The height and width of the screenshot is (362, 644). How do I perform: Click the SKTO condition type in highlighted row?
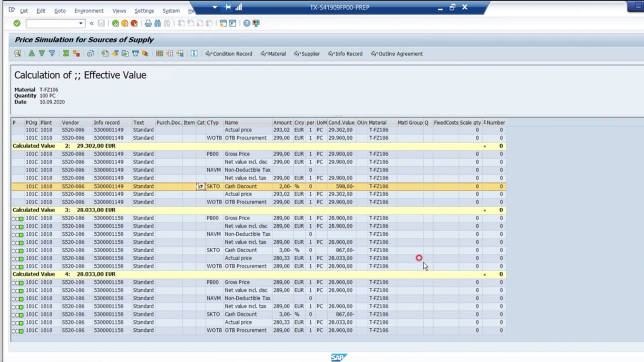[213, 186]
